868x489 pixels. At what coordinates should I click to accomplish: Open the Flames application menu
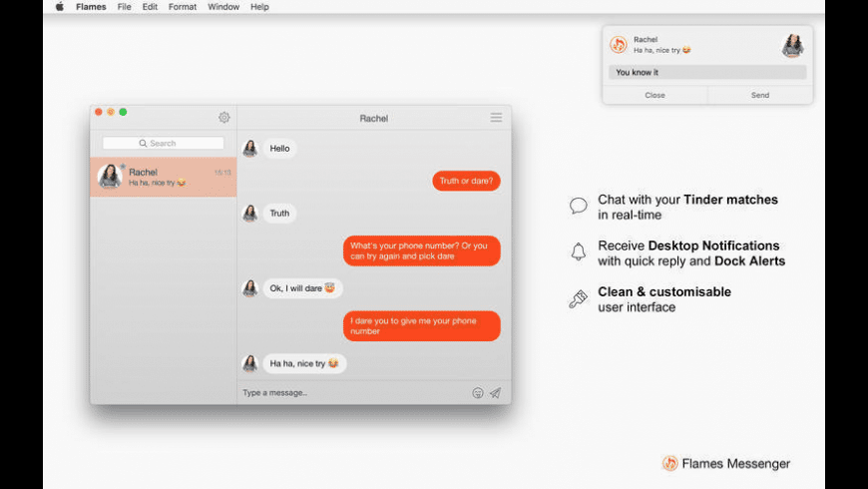92,7
